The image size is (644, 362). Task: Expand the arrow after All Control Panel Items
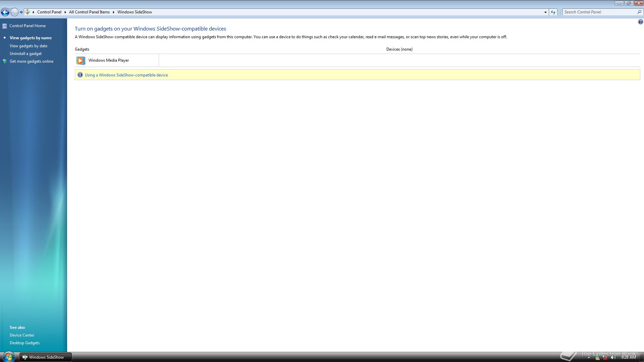(114, 12)
